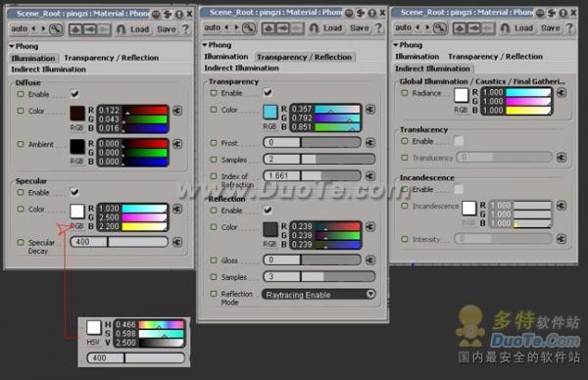588x380 pixels.
Task: Click the connection plug icon beside Incandescence color
Action: 562,206
